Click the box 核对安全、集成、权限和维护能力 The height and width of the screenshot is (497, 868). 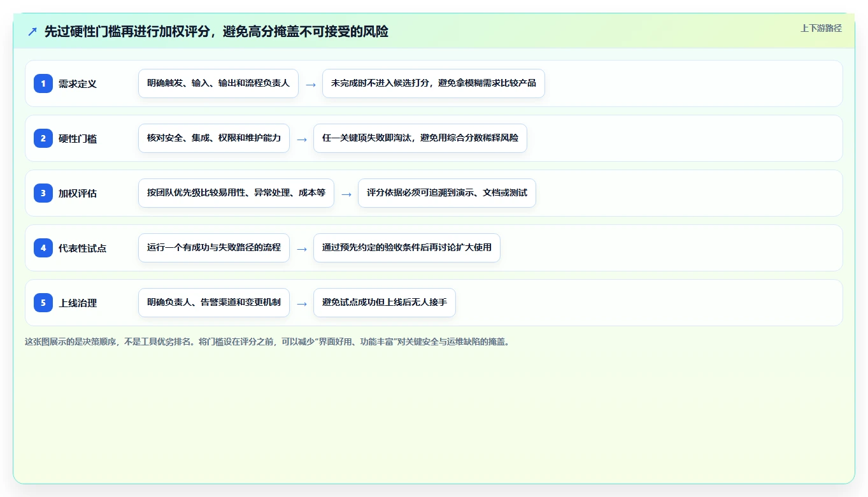(214, 138)
